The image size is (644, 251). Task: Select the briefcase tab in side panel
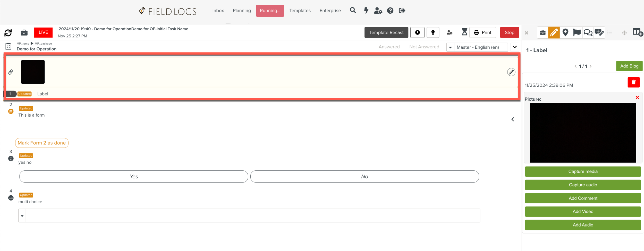(543, 32)
